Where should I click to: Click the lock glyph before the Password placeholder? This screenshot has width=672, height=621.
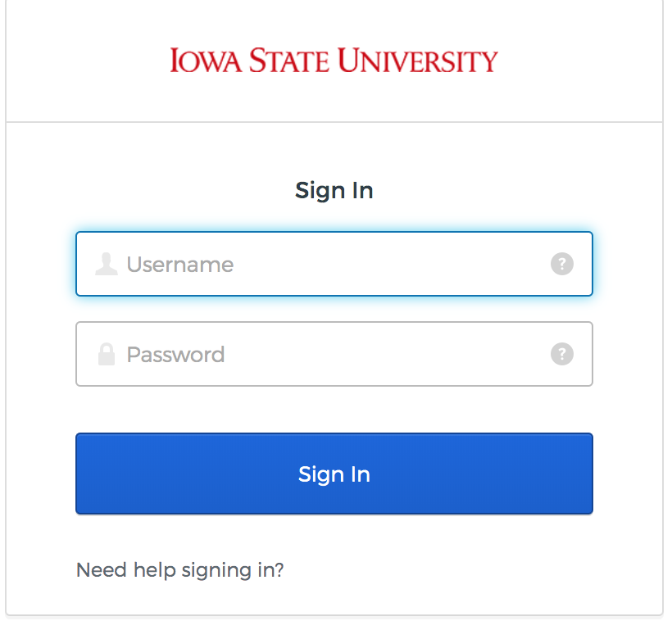tap(106, 354)
